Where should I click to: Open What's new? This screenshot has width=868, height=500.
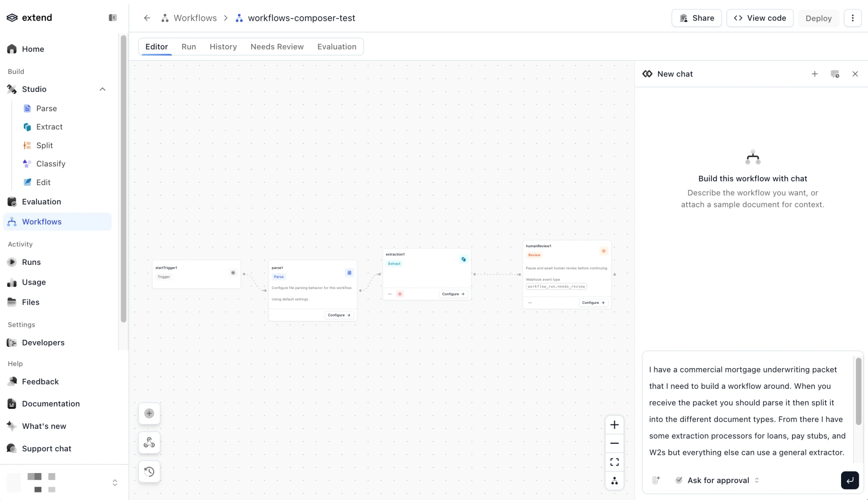44,426
